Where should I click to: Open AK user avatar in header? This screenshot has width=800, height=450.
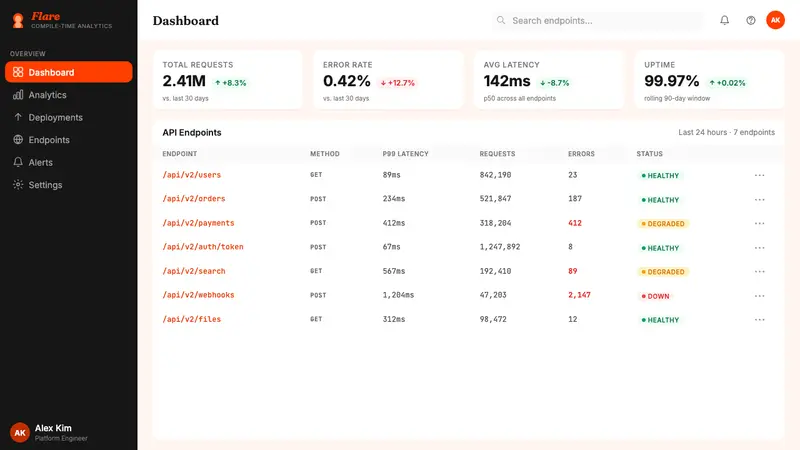[775, 20]
